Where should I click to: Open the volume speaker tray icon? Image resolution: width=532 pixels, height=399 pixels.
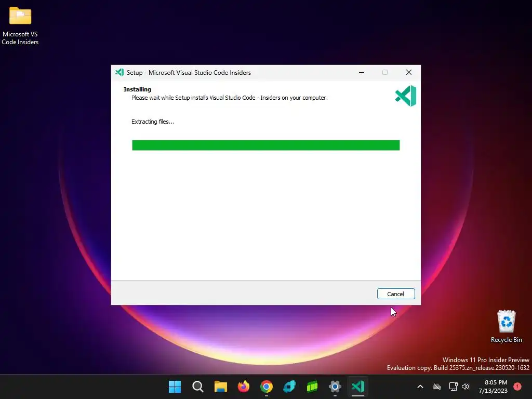(465, 387)
